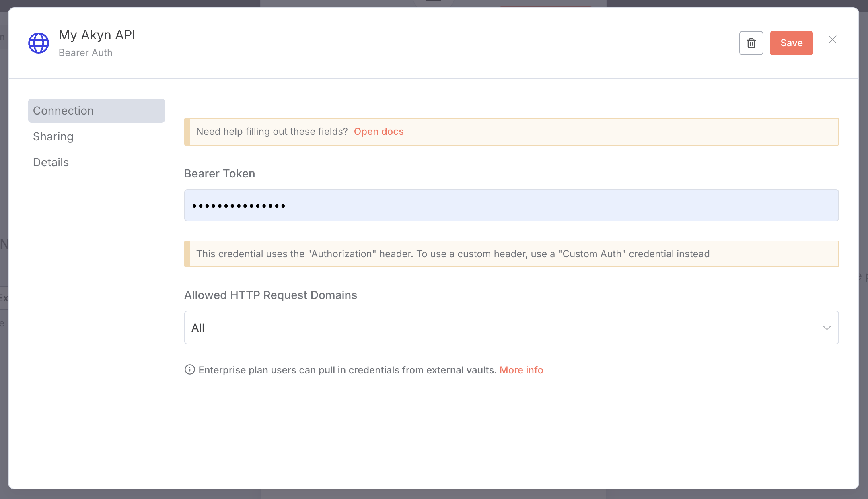Click the info icon next to Enterprise plan note
The height and width of the screenshot is (499, 868).
189,370
